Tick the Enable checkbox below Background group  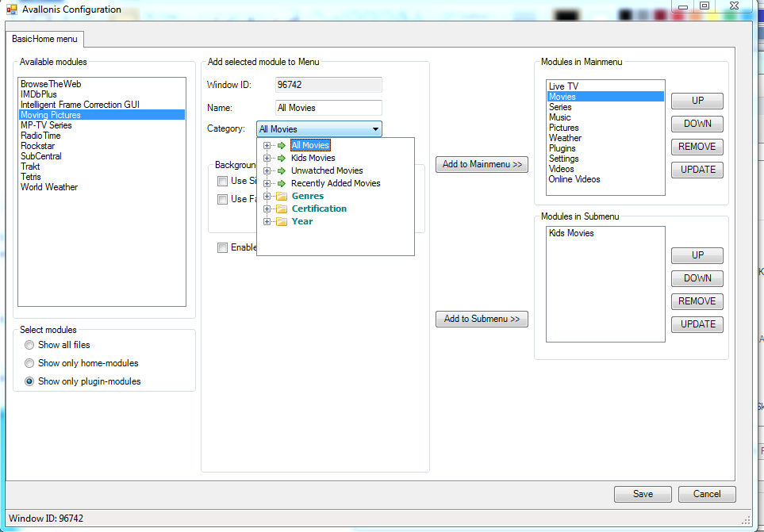[223, 247]
